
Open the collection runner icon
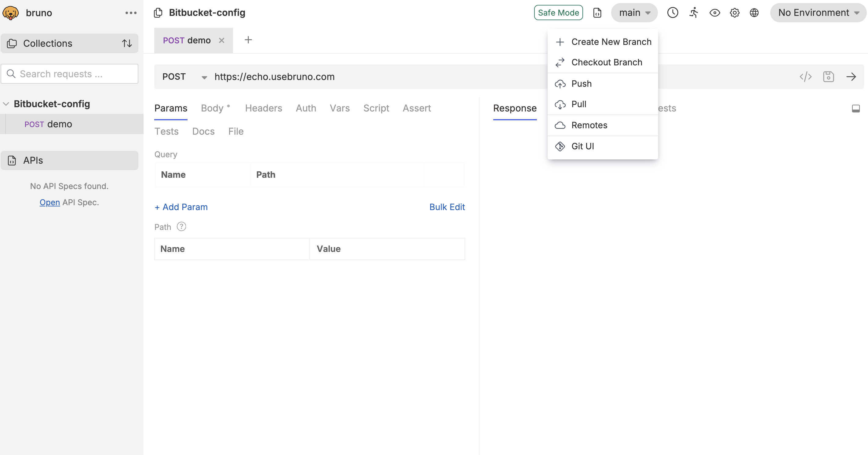[694, 13]
